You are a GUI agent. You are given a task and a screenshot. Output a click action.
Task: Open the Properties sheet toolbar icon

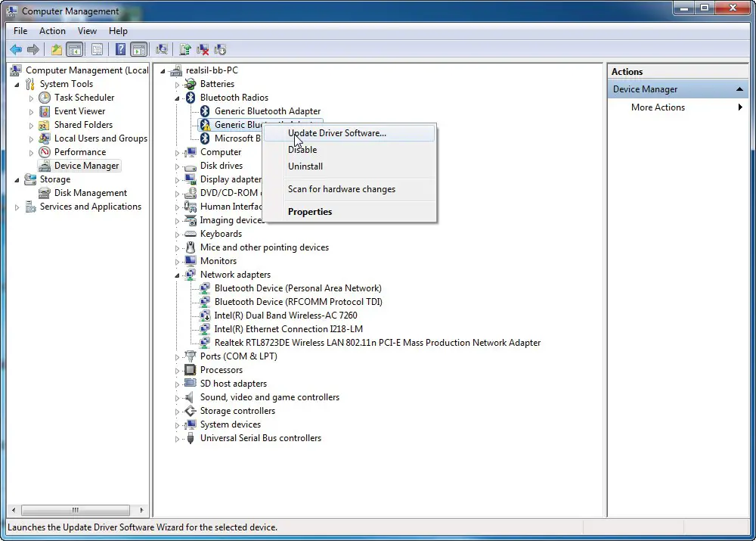coord(97,49)
